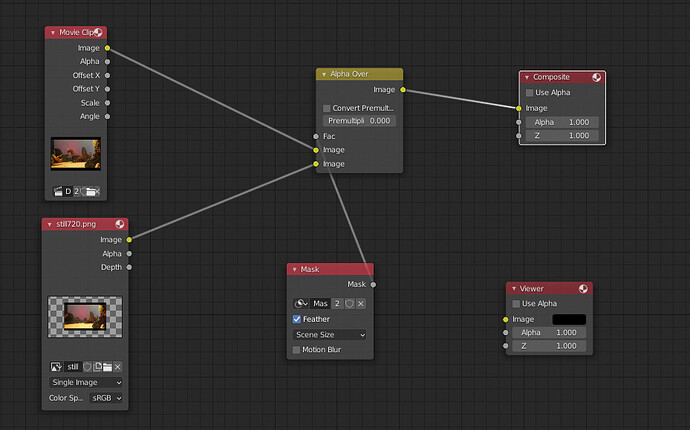Click Premultipli 0.000 slider in Alpha Over

point(359,121)
